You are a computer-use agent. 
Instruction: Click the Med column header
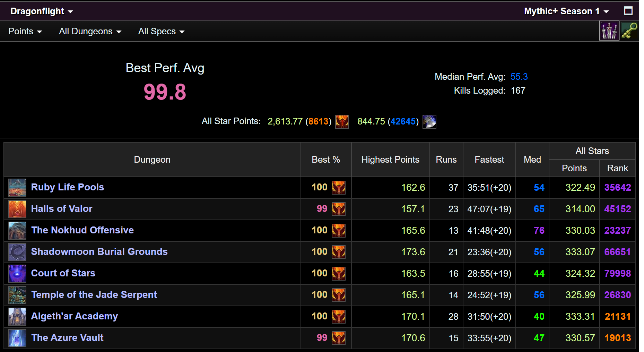tap(532, 160)
